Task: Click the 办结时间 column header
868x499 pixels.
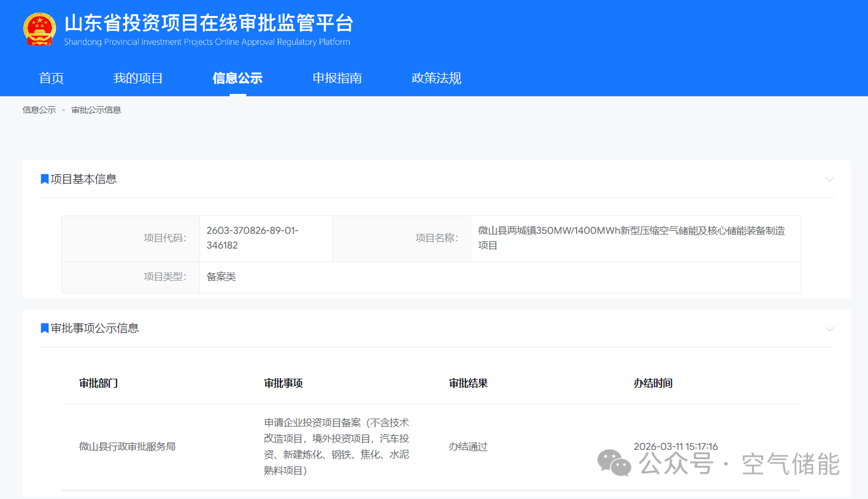Action: pos(653,383)
